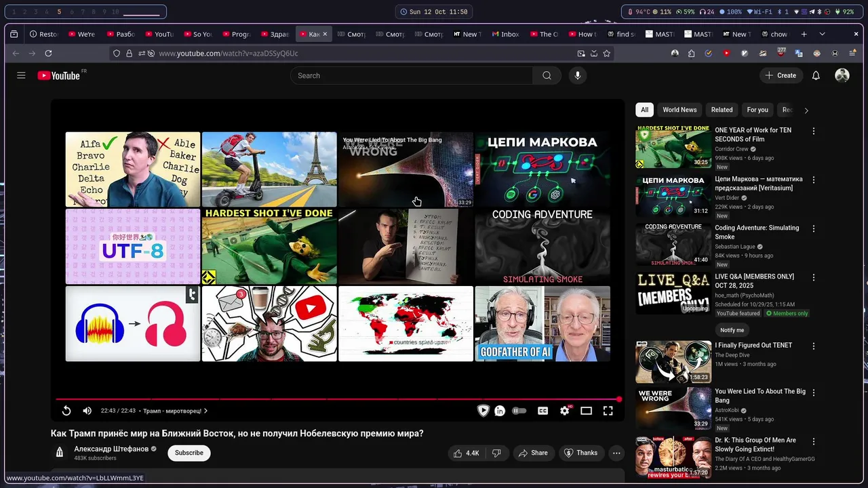Open the YouTube hamburger guide menu
Viewport: 868px width, 488px height.
click(x=21, y=75)
